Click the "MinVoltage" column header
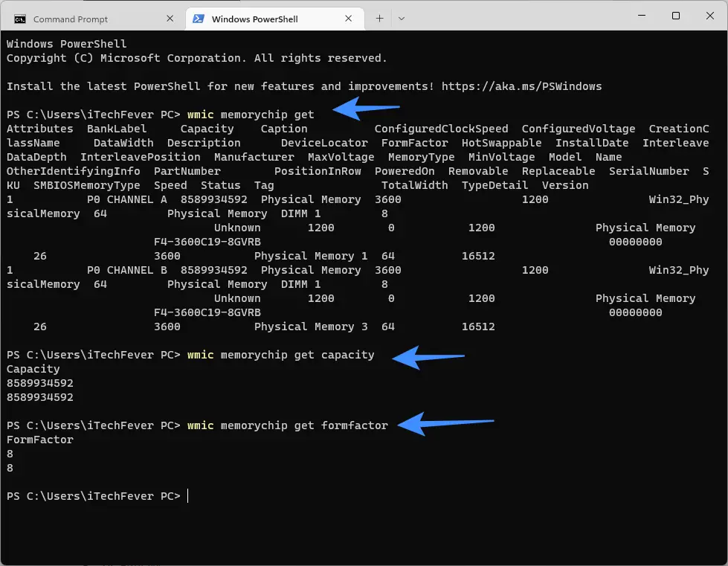The image size is (728, 566). point(501,157)
